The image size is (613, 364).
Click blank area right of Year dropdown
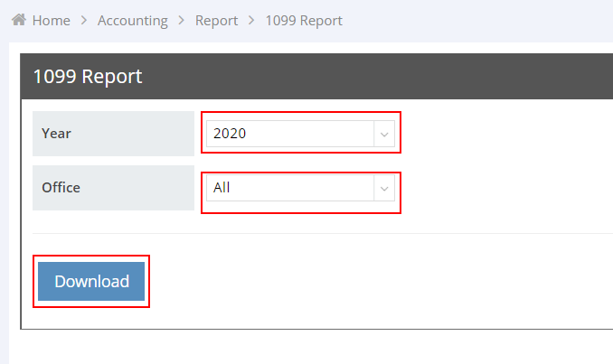click(506, 134)
